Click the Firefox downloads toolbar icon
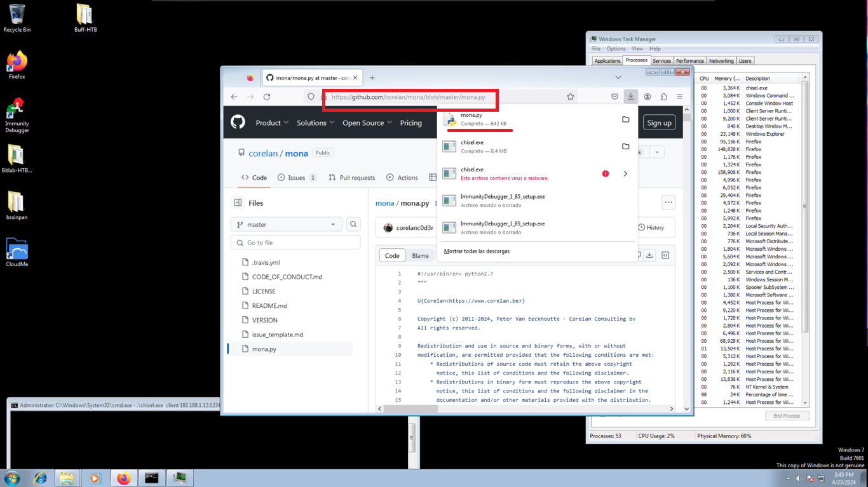The width and height of the screenshot is (868, 487). click(x=630, y=97)
